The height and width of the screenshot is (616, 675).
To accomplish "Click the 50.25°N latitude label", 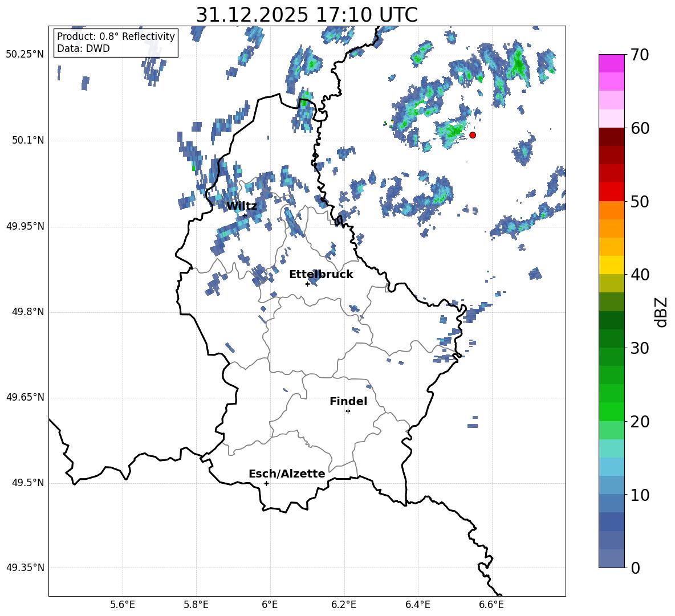I will tap(25, 55).
